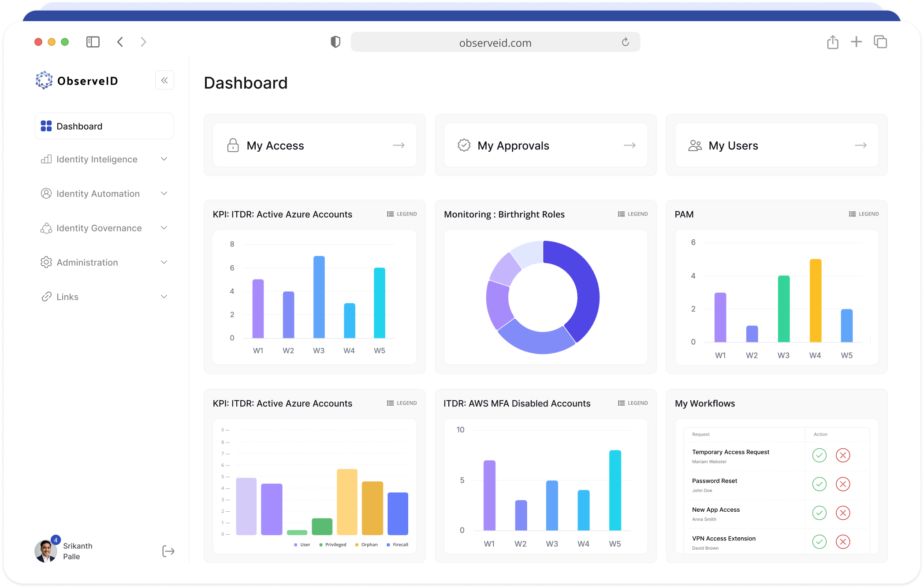
Task: Open the My Approvals card
Action: pos(545,145)
